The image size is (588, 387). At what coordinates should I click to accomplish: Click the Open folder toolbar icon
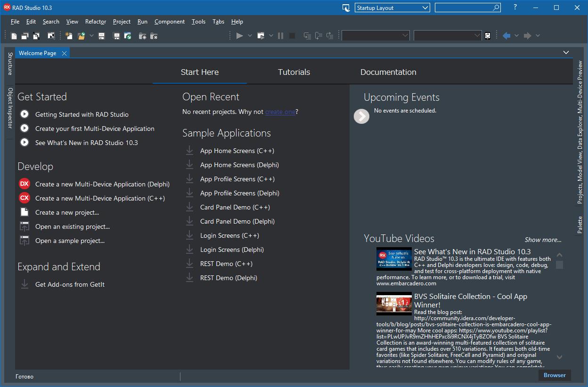point(81,36)
